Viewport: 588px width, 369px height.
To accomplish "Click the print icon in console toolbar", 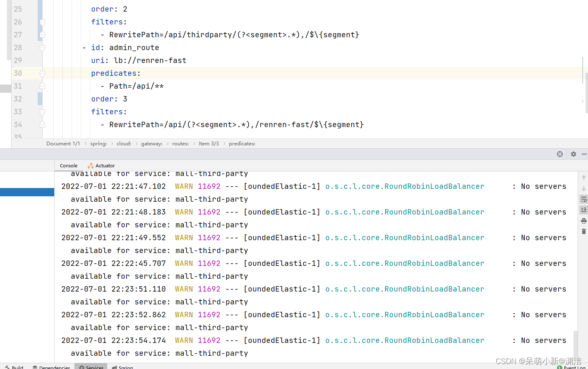I will [x=584, y=221].
